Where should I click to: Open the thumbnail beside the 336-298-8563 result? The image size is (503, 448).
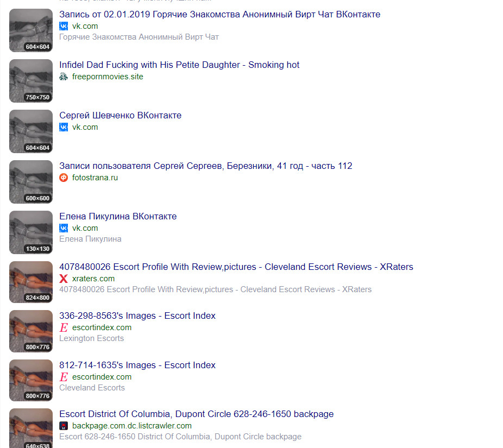[31, 331]
